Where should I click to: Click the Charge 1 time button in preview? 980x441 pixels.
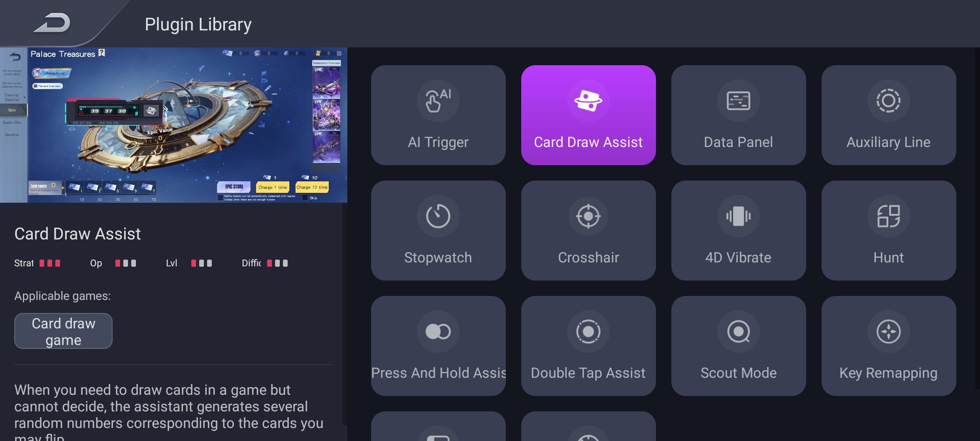(273, 187)
